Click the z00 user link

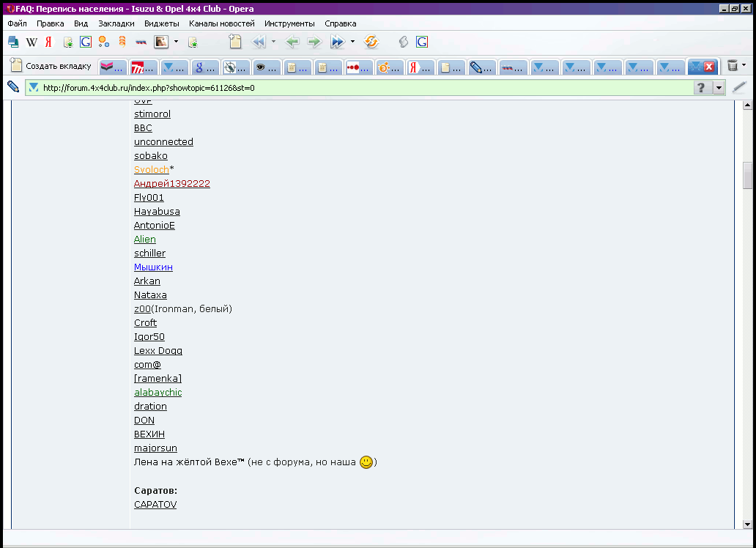pos(142,308)
